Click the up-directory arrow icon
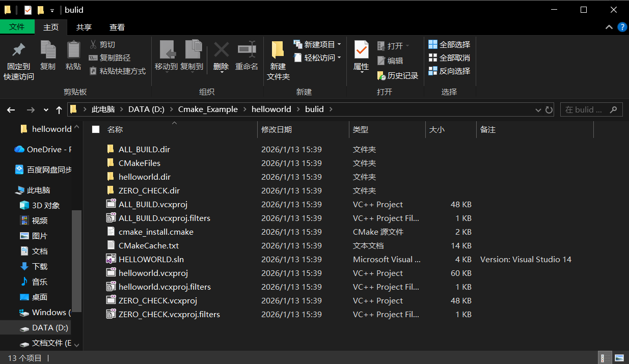Screen dimensions: 629x364 pos(59,109)
